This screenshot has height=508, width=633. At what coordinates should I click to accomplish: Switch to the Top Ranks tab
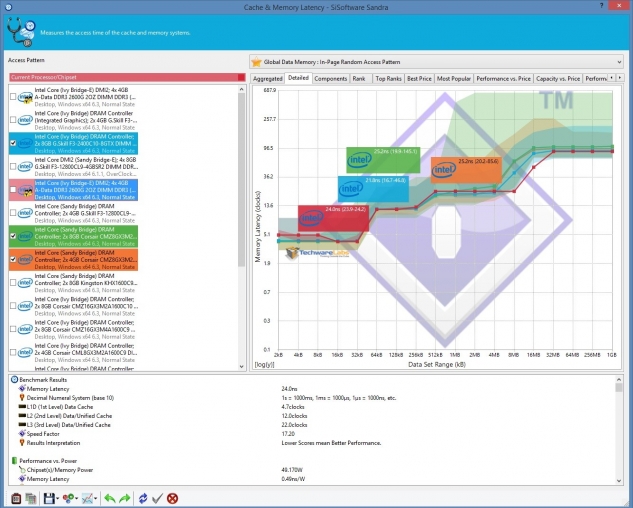pos(388,79)
